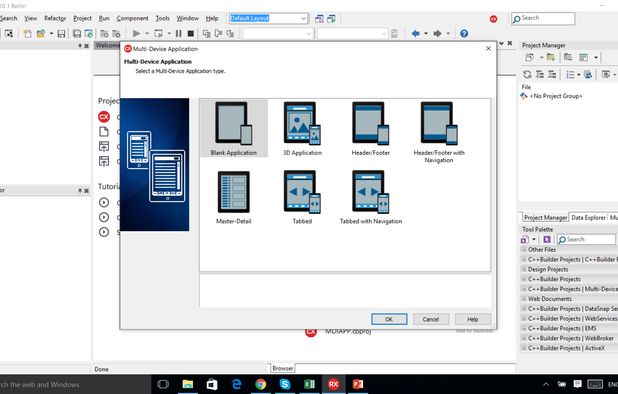Click the New Items toolbar icon
618x394 pixels.
point(27,33)
